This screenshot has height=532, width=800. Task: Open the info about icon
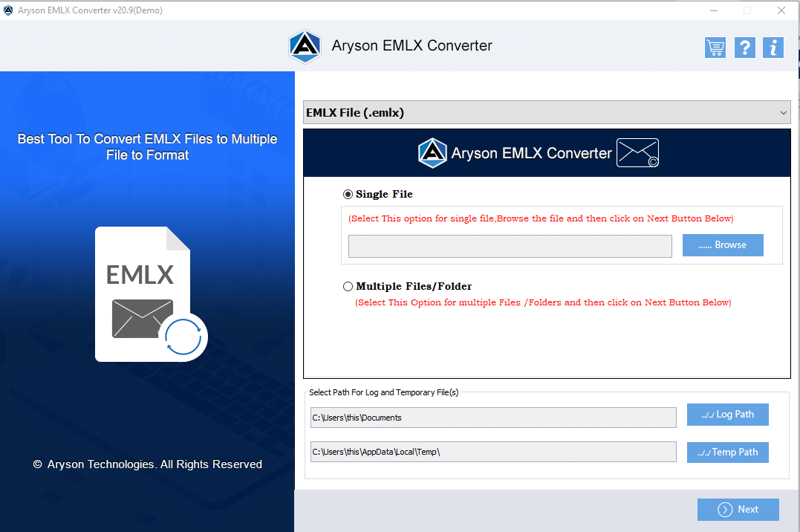pos(773,48)
